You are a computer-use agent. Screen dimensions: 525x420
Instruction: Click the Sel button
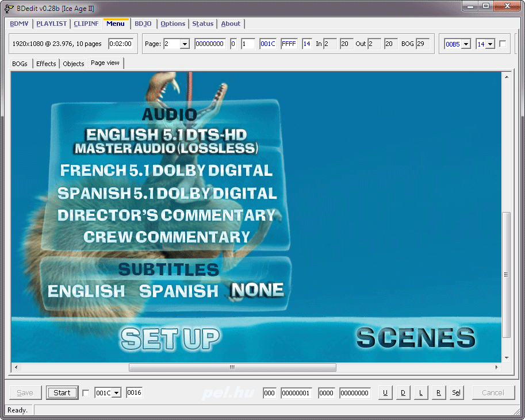pos(456,392)
